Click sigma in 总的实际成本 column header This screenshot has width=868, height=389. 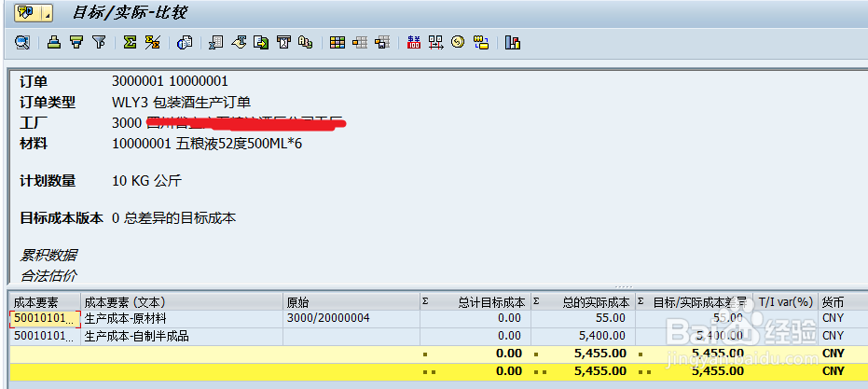click(x=536, y=301)
